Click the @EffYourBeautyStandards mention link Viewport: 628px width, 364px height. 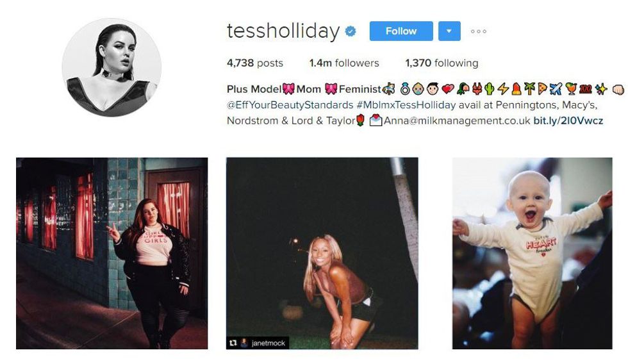pyautogui.click(x=290, y=105)
